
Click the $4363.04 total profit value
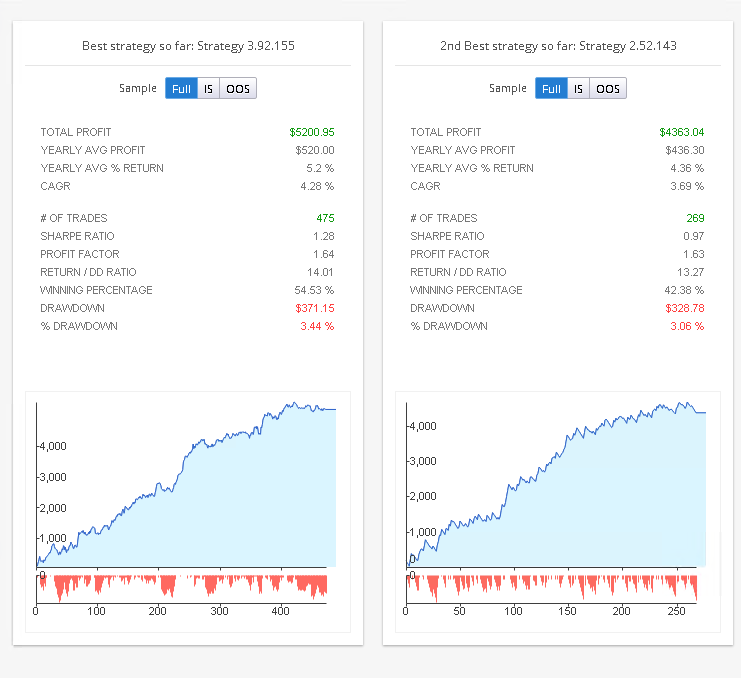click(681, 132)
